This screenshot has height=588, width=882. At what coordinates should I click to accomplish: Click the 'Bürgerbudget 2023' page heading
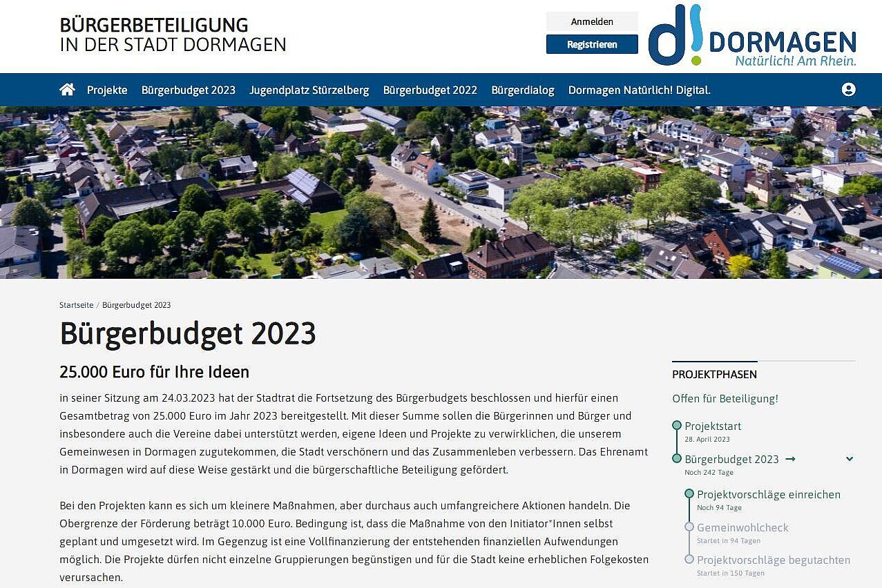point(188,333)
